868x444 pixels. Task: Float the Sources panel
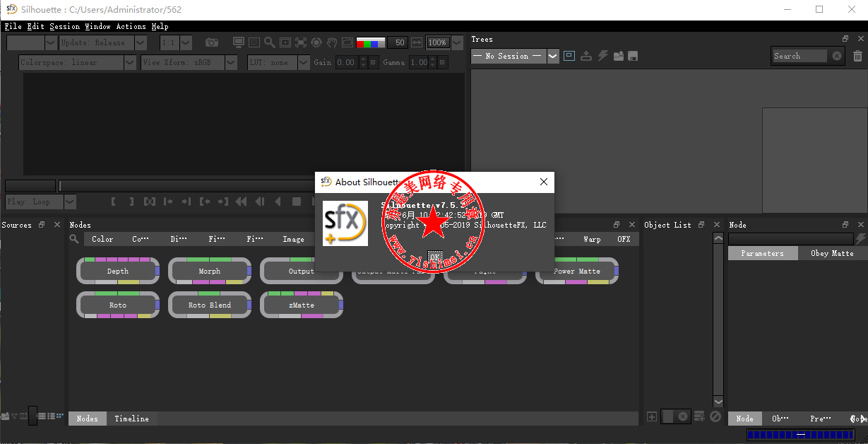[x=42, y=225]
